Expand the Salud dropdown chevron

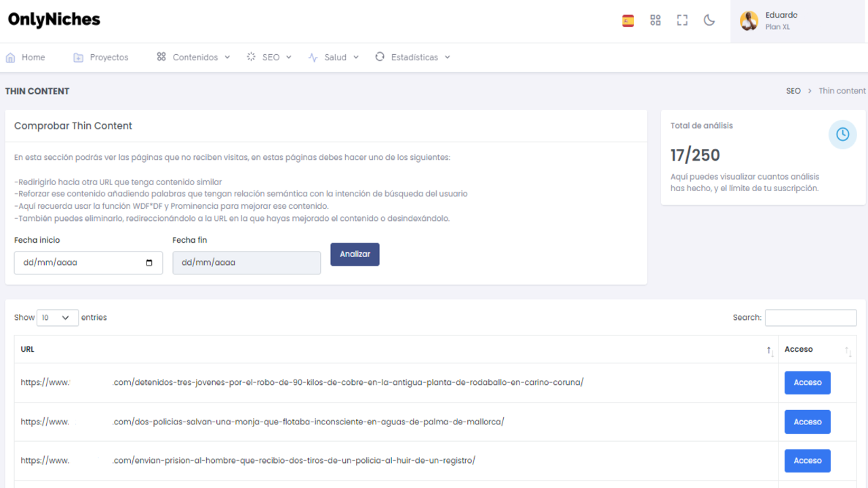(355, 58)
